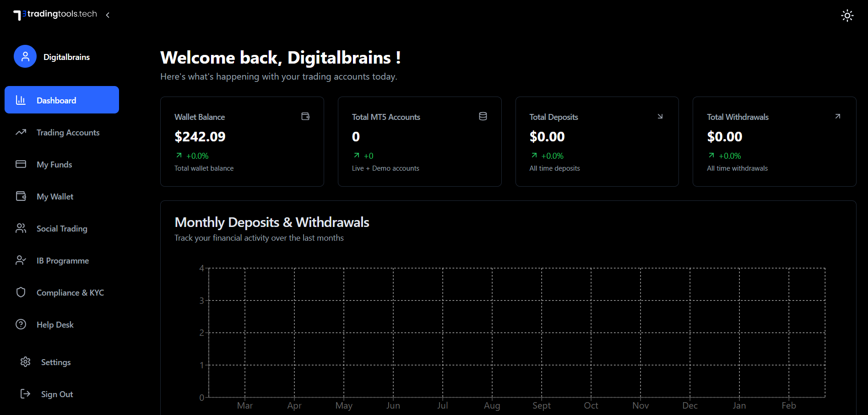This screenshot has height=415, width=868.
Task: Click the Digitalbrains username in the sidebar
Action: pos(66,57)
